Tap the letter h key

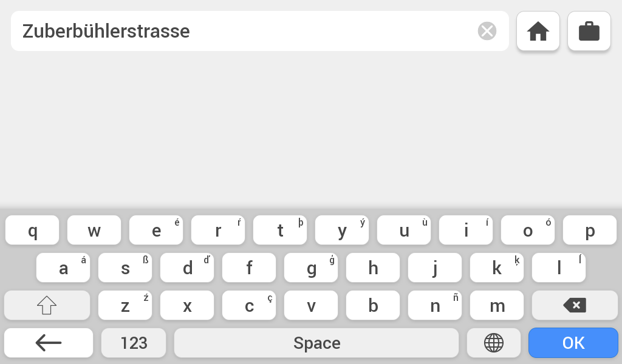click(x=373, y=268)
